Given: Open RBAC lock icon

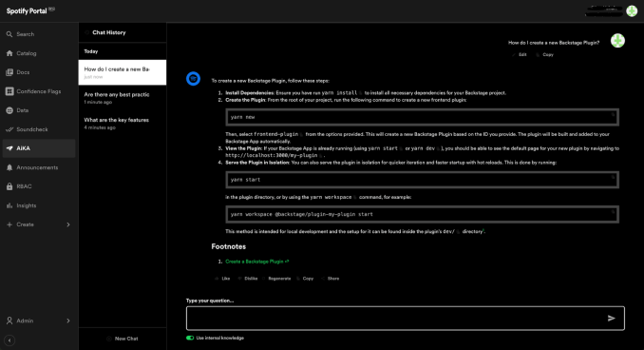Looking at the screenshot, I should point(9,186).
